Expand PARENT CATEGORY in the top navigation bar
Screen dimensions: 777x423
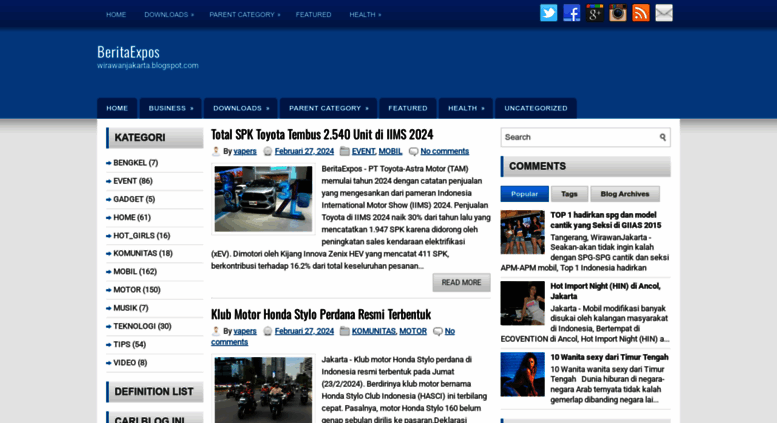tap(244, 14)
